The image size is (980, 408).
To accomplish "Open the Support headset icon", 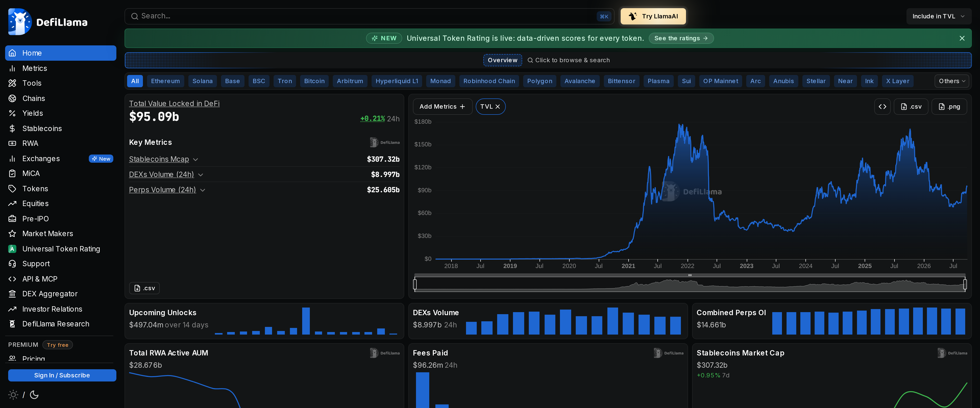I will pos(12,263).
